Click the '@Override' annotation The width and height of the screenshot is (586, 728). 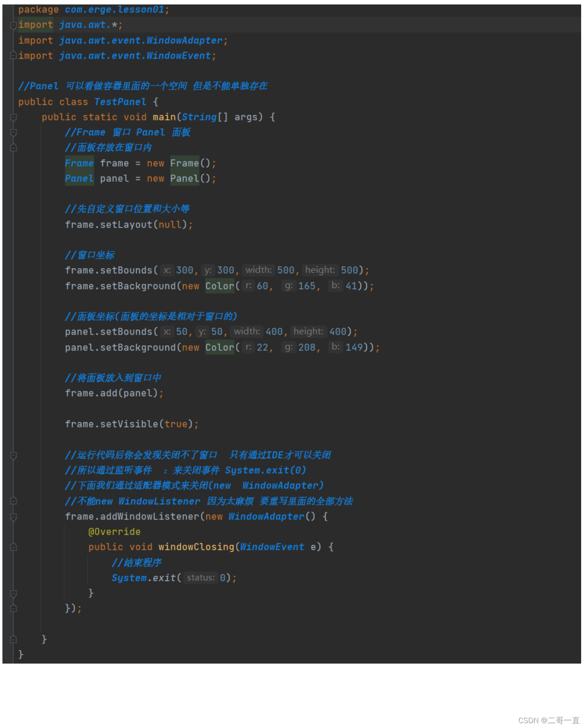tap(115, 532)
